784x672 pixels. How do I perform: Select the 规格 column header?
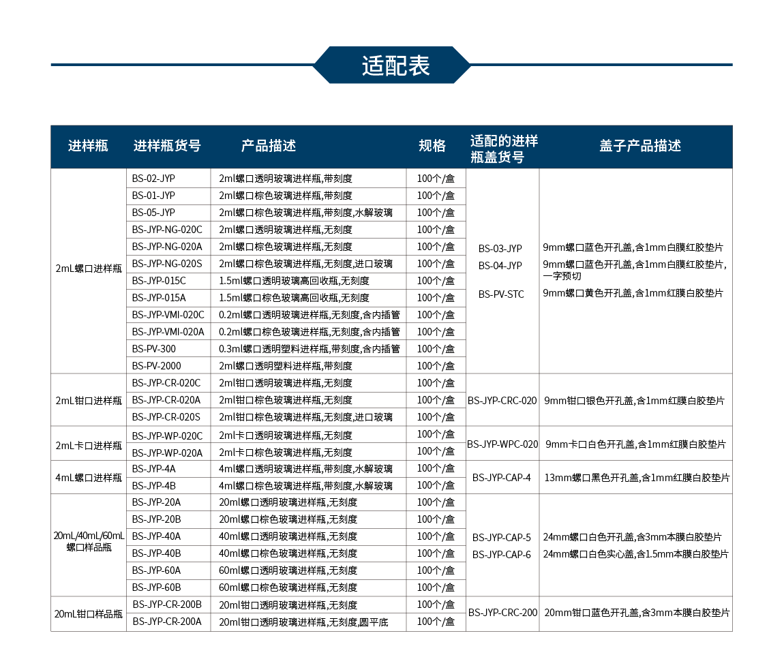coord(432,146)
